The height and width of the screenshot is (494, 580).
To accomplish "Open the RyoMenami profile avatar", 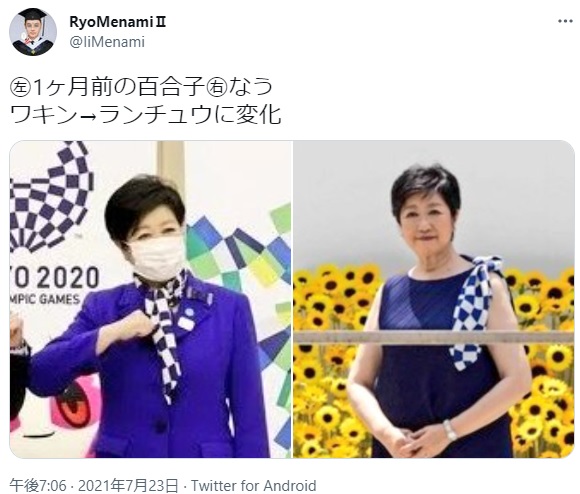I will click(33, 32).
